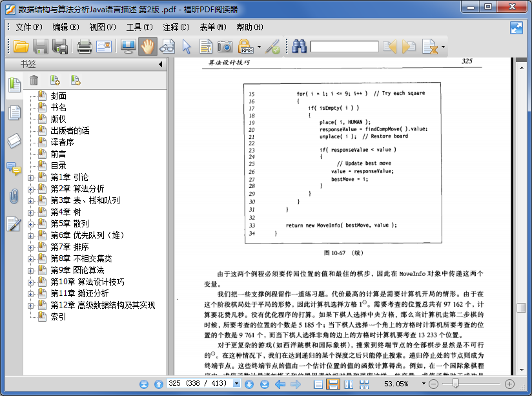Open the RMS lock dropdown arrow
The width and height of the screenshot is (532, 396).
click(259, 47)
